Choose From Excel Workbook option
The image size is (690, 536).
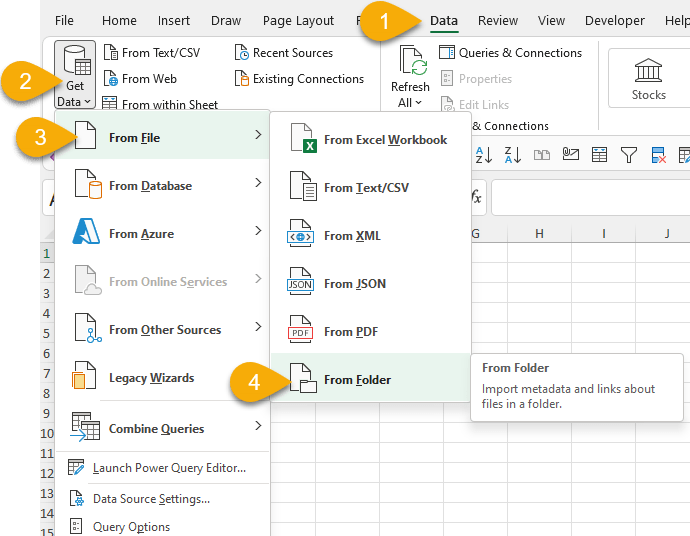point(385,140)
